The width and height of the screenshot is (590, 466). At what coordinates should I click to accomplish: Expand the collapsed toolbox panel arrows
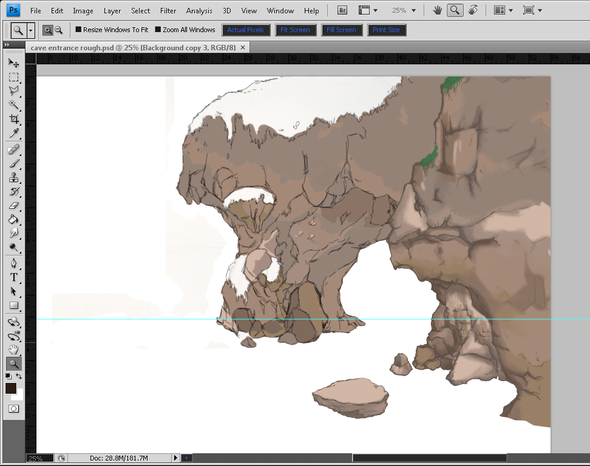point(6,44)
